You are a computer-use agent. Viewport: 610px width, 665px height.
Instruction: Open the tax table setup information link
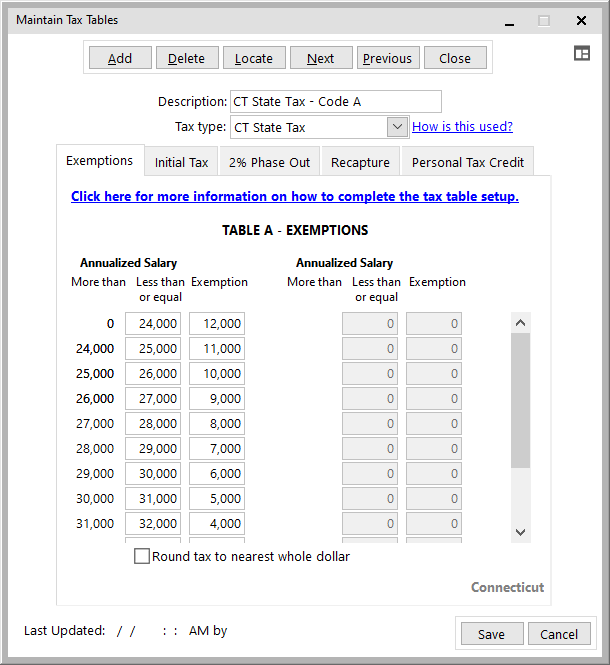295,197
